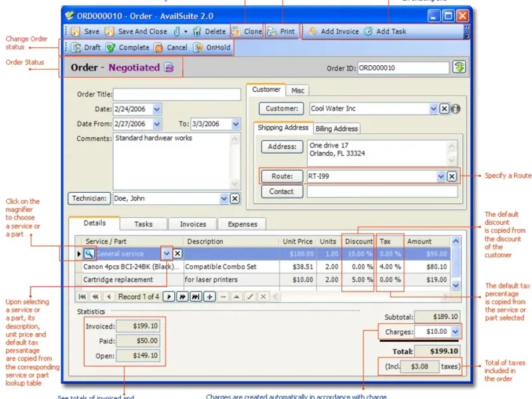532x399 pixels.
Task: Expand the Customer dropdown
Action: click(x=434, y=108)
